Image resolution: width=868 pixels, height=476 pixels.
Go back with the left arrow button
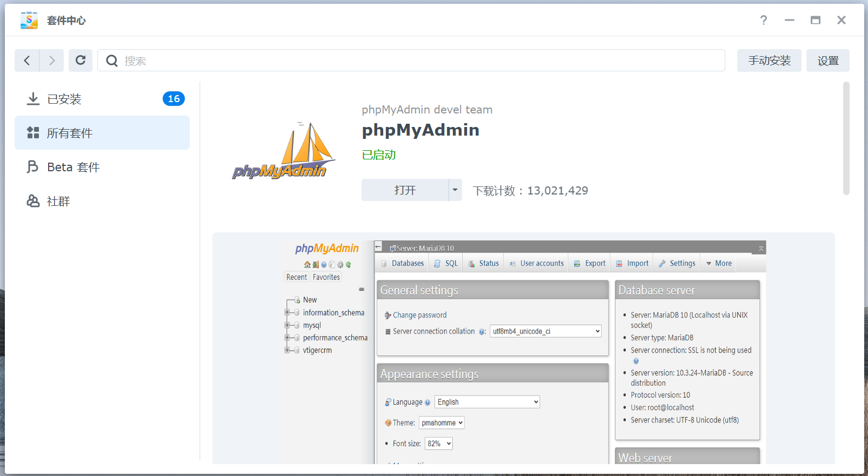point(27,61)
